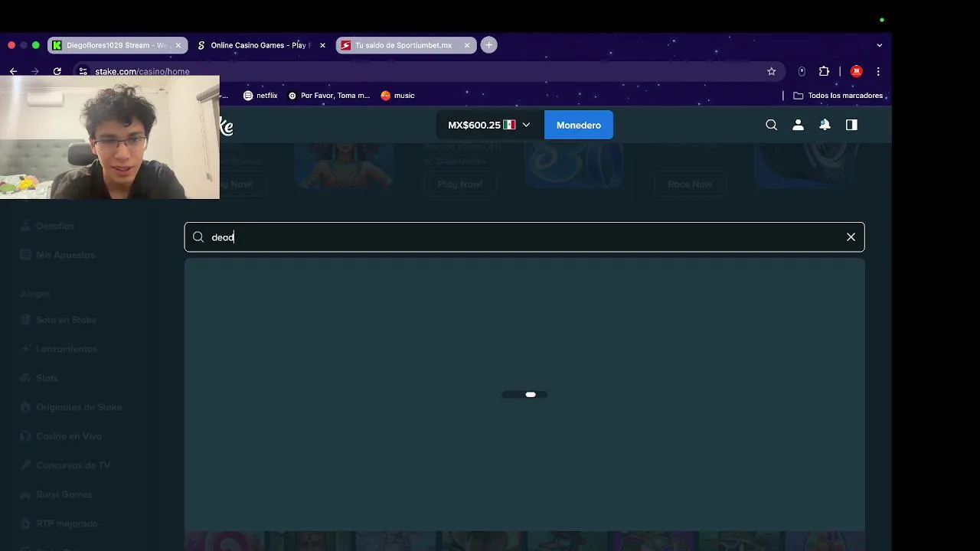980x551 pixels.
Task: Click the game search field containing 'dead'
Action: 524,237
